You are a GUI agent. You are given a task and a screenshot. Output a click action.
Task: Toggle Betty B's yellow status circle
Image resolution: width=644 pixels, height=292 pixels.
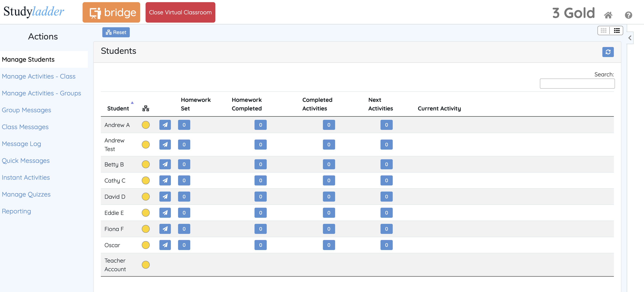146,164
